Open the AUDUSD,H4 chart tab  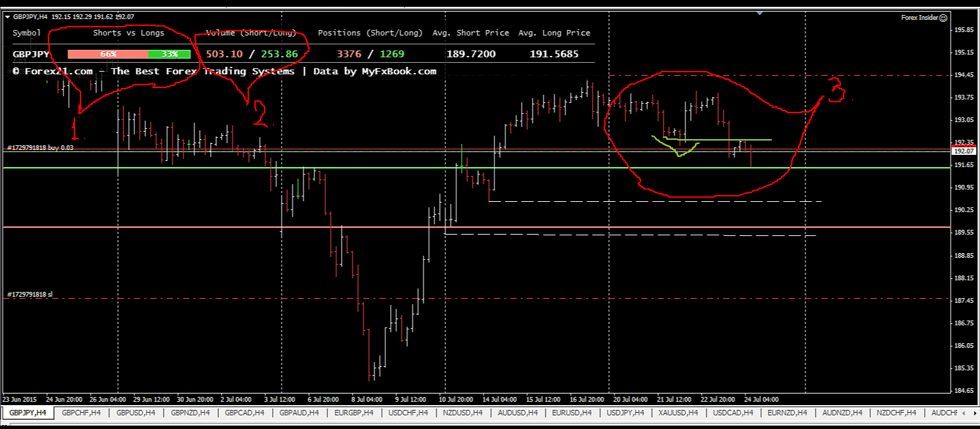pos(518,413)
